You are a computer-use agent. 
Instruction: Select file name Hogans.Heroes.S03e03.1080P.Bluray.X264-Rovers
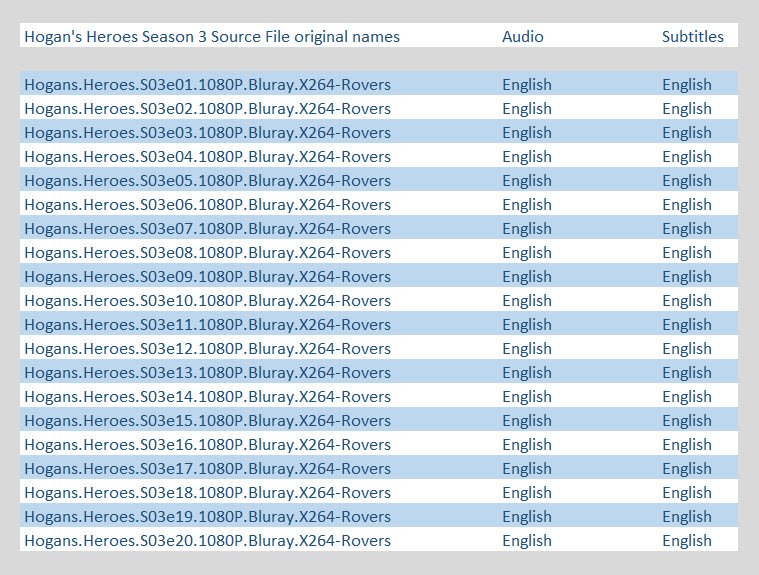pyautogui.click(x=208, y=133)
